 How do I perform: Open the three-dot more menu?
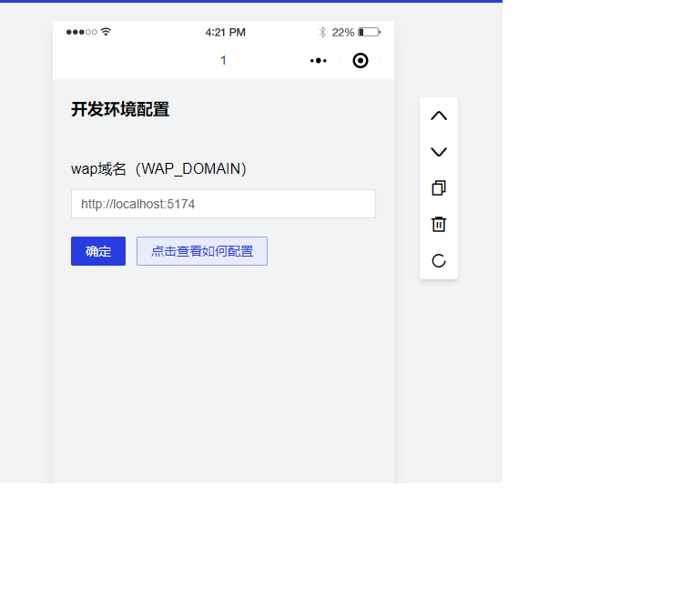[318, 60]
